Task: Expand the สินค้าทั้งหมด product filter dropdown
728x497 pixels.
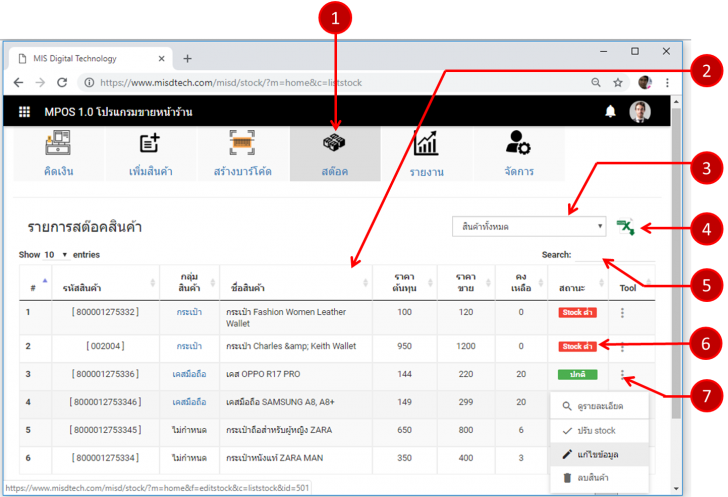Action: 529,227
